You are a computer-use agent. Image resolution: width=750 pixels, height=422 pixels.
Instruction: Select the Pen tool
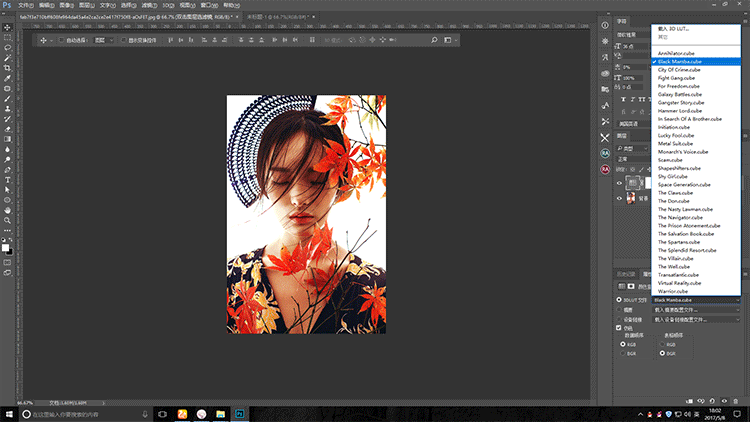(7, 170)
